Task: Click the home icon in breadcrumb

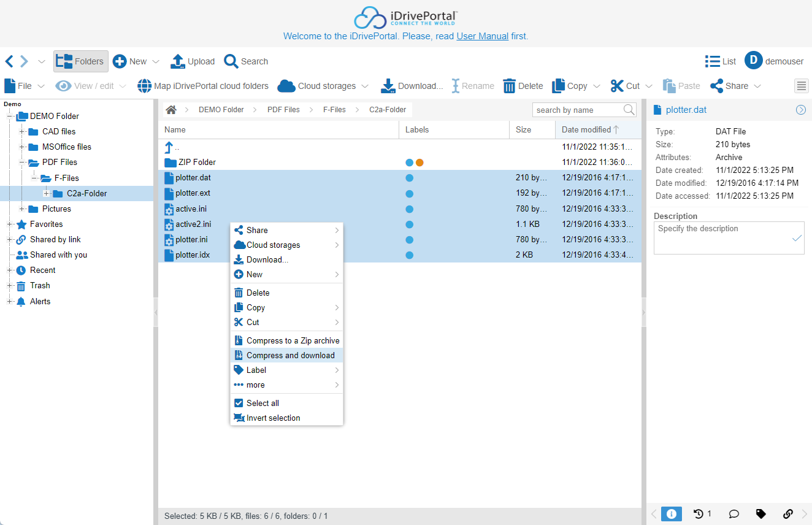Action: click(171, 110)
